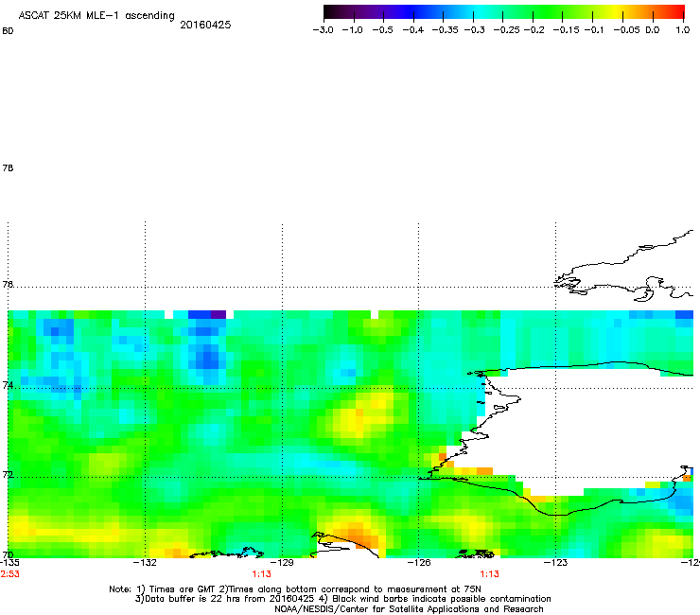
Task: Click the colorbar label "-3.0"
Action: 323,30
